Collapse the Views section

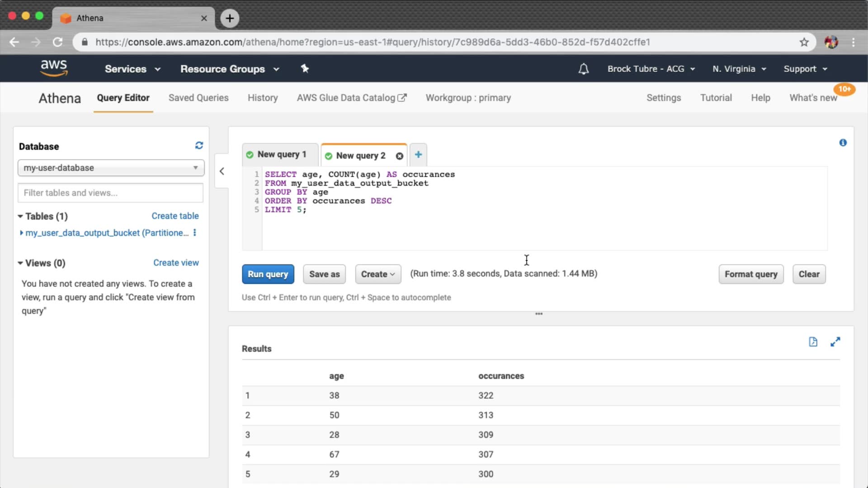pos(20,263)
